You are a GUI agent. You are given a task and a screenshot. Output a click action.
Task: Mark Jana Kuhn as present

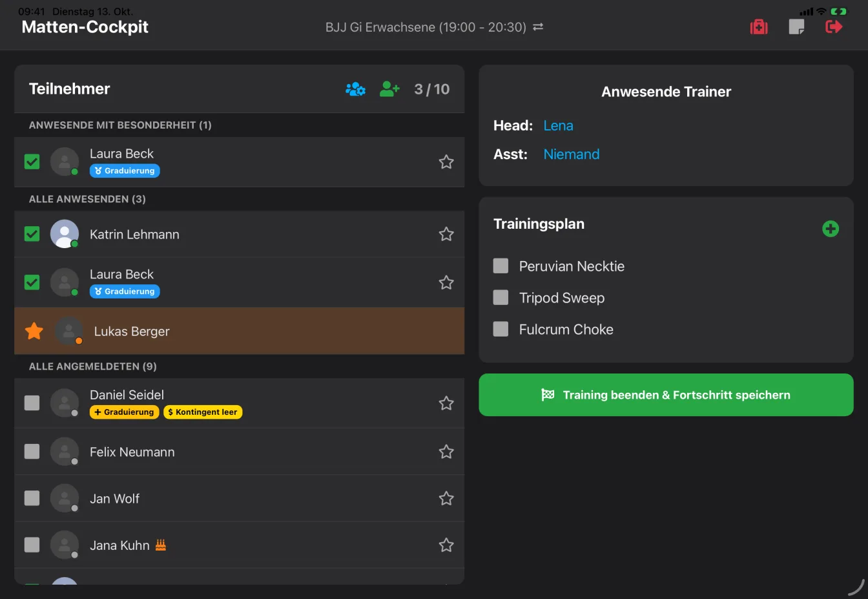[32, 545]
